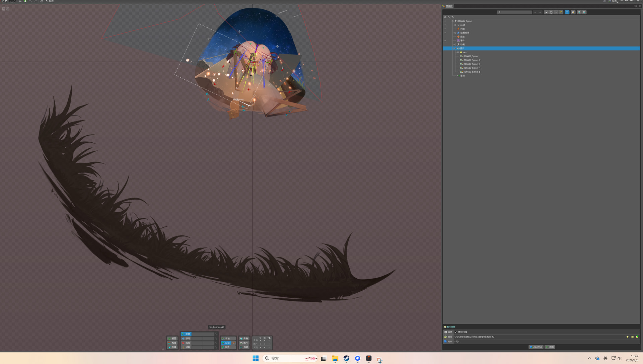Select the 皮肤 (Skins) tree item
Image resolution: width=643 pixels, height=364 pixels.
(462, 37)
